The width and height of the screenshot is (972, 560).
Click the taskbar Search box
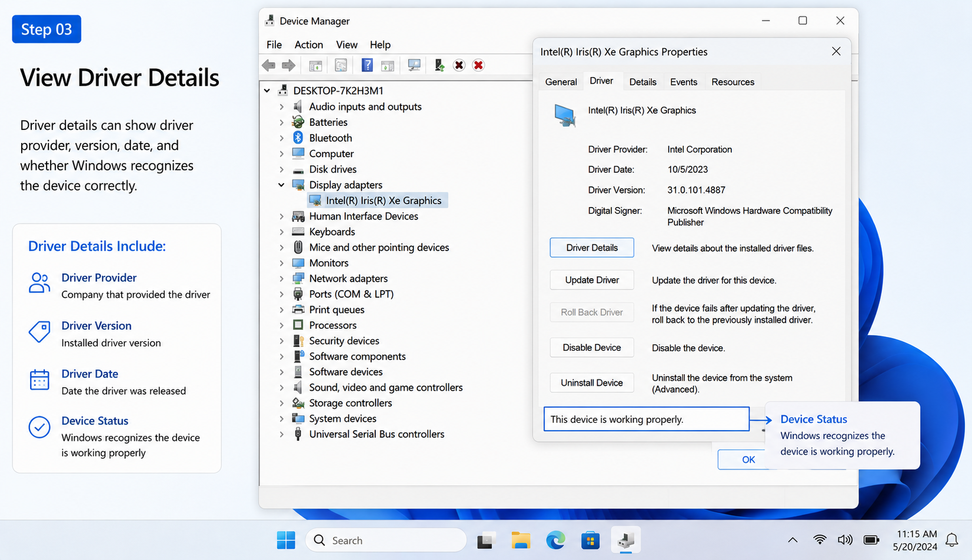coord(386,540)
